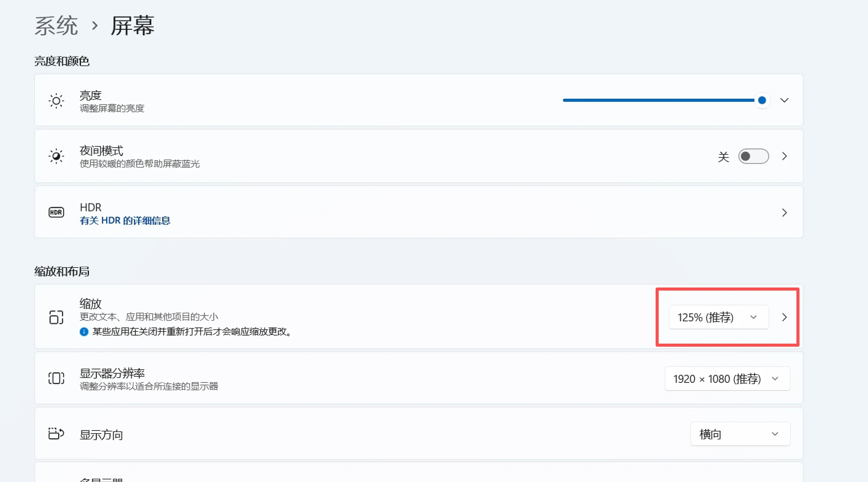The image size is (868, 482).
Task: Open the 1920 × 1080 resolution dropdown
Action: pos(727,379)
